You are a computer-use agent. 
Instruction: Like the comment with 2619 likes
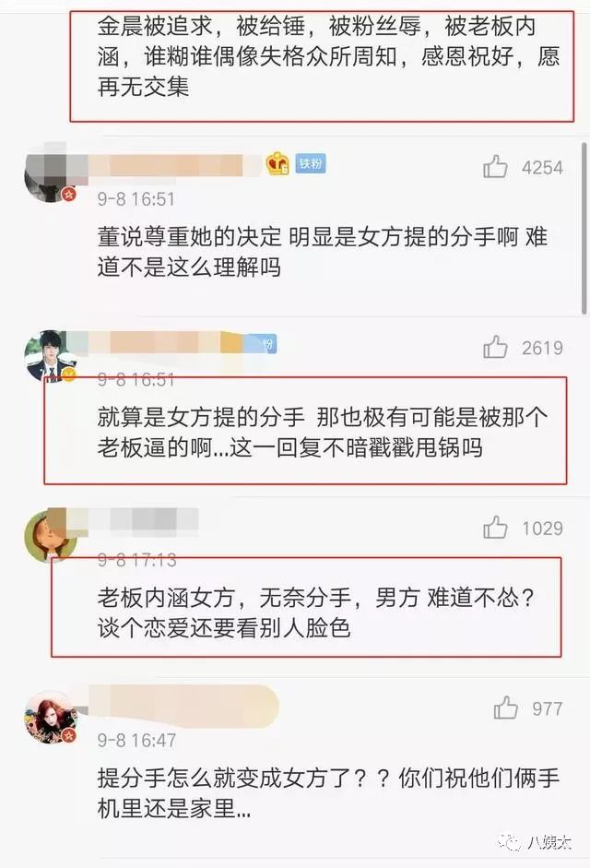click(x=495, y=347)
